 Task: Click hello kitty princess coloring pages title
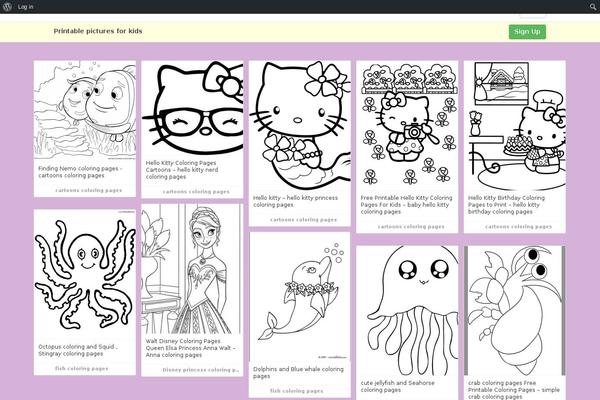pos(295,201)
